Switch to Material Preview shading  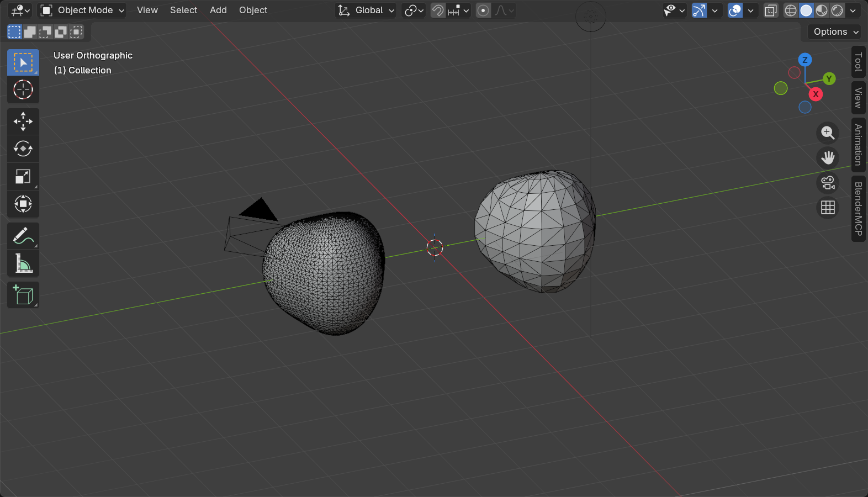coord(822,10)
